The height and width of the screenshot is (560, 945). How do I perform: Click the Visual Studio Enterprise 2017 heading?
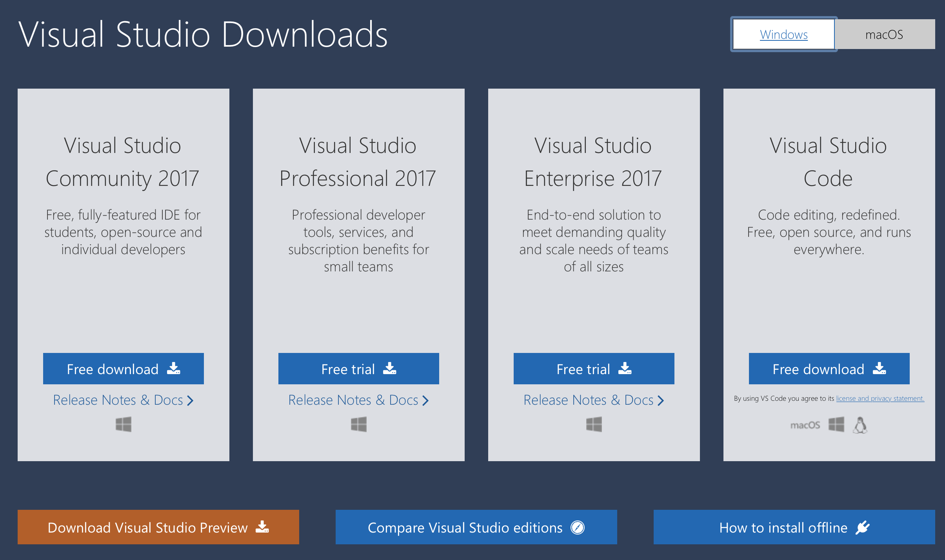tap(593, 162)
